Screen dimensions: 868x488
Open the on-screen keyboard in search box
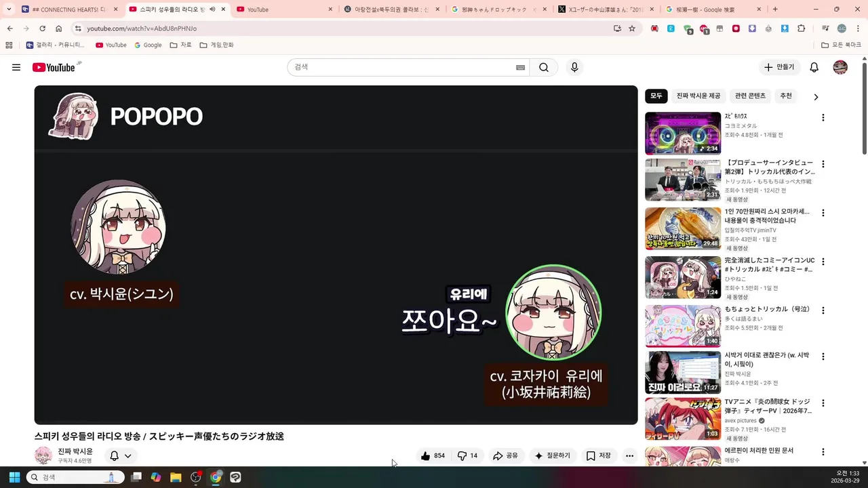[520, 67]
